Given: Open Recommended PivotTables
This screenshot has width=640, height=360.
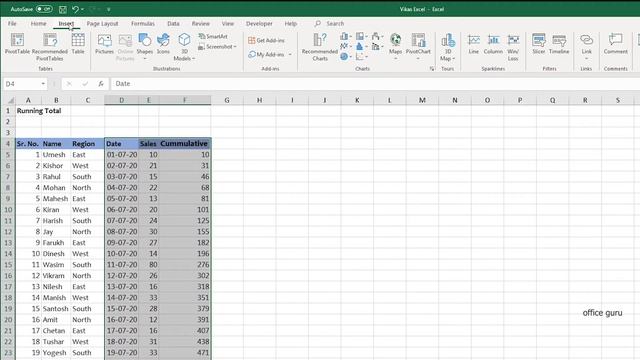Looking at the screenshot, I should click(50, 47).
